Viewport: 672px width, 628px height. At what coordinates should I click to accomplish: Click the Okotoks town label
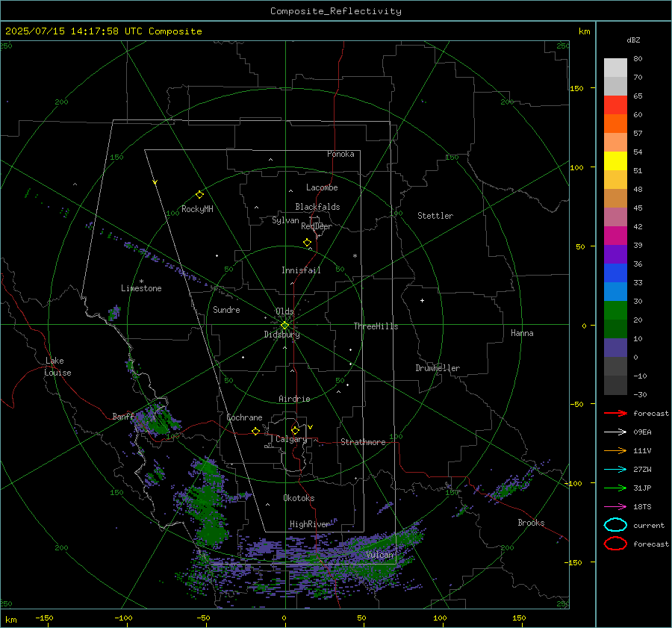(299, 498)
